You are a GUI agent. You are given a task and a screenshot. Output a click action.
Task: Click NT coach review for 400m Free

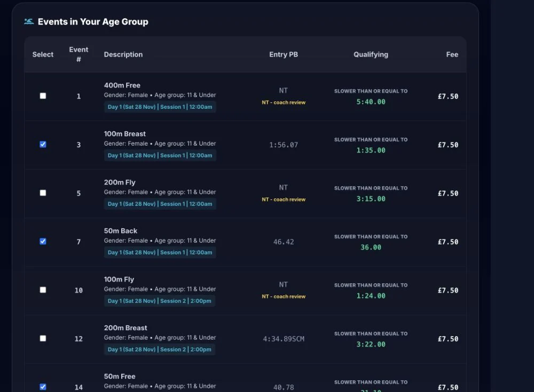tap(284, 102)
